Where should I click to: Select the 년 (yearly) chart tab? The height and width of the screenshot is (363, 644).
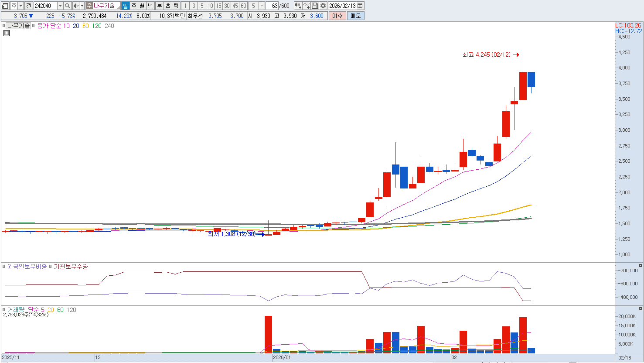[150, 6]
